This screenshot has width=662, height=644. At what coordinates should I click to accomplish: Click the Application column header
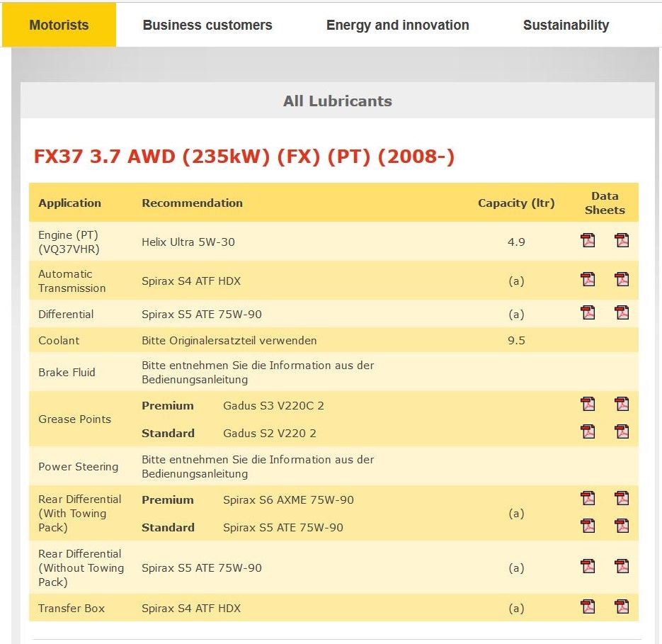(69, 203)
